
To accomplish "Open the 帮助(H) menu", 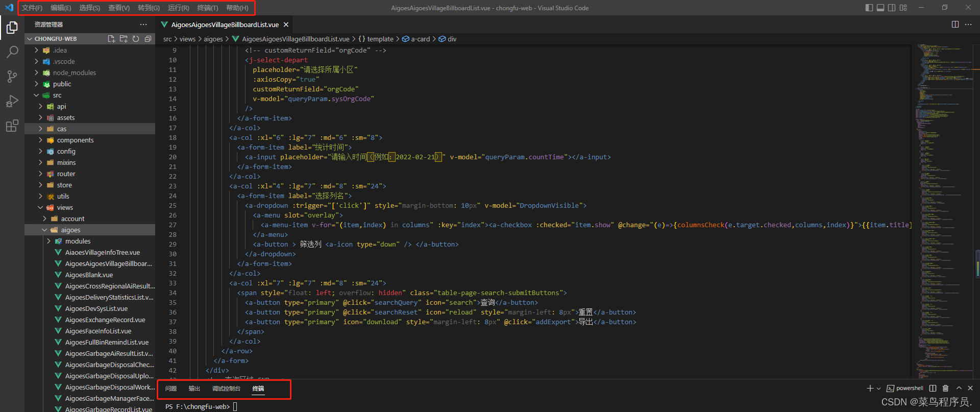I will (237, 8).
